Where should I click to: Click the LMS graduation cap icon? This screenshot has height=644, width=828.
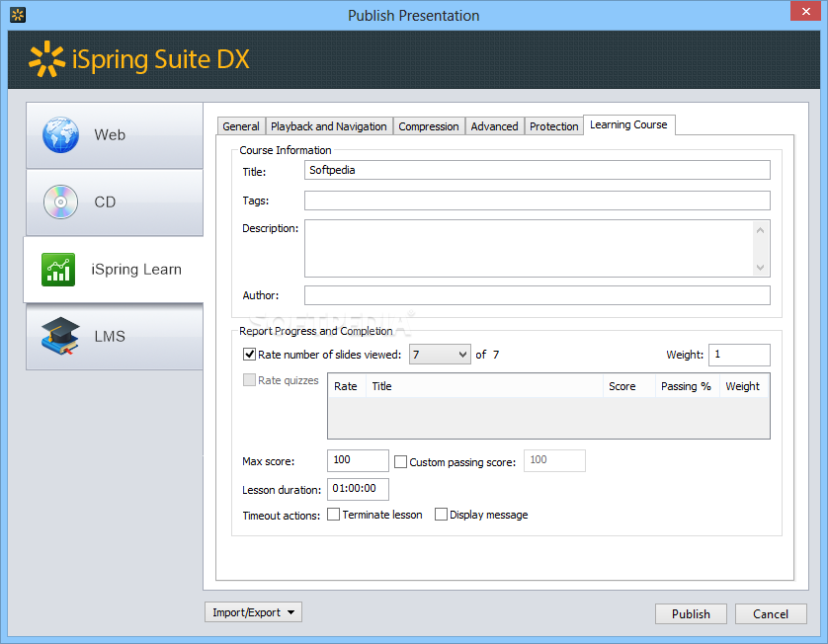tap(60, 336)
